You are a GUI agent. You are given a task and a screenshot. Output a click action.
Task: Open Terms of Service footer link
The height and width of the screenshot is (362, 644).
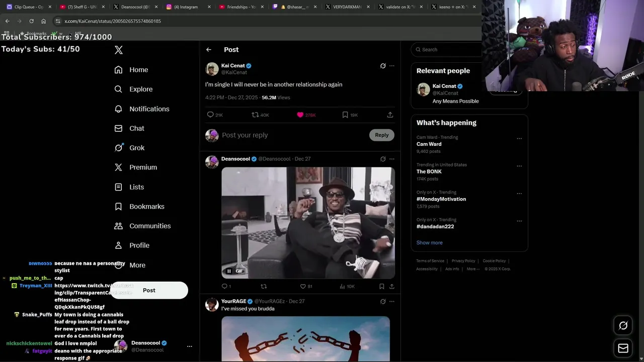click(x=430, y=261)
